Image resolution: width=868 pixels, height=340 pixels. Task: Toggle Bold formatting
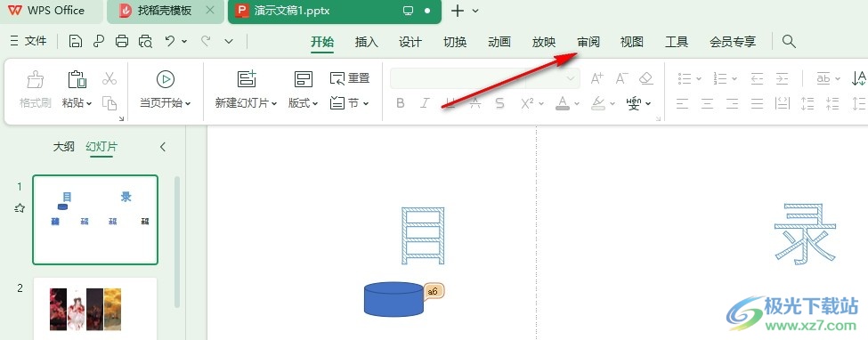[401, 103]
